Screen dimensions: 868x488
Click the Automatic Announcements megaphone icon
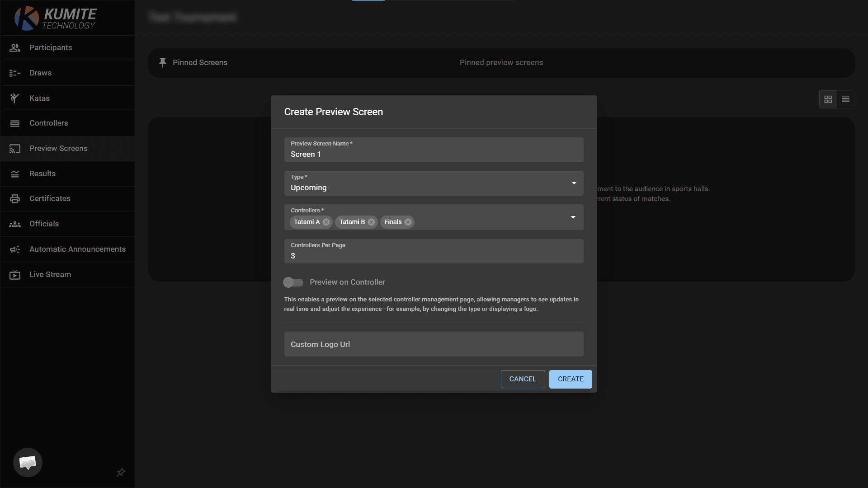coord(15,249)
